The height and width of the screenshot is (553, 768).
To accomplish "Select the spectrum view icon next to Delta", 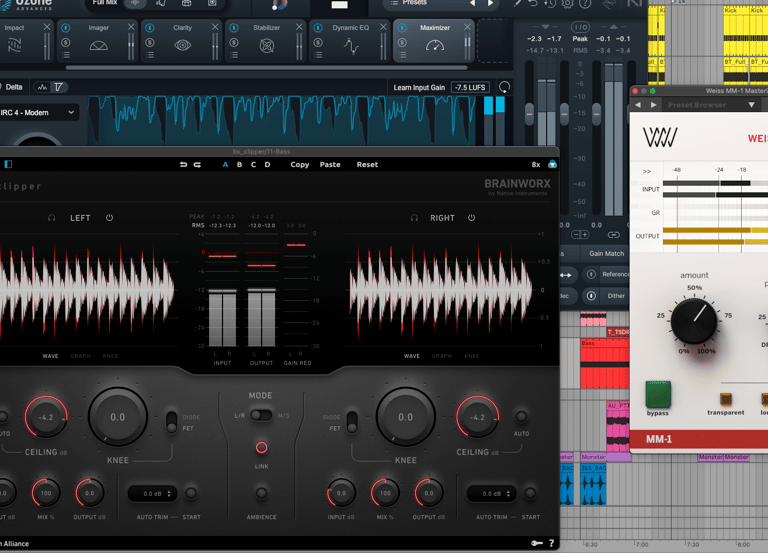I will pyautogui.click(x=43, y=87).
